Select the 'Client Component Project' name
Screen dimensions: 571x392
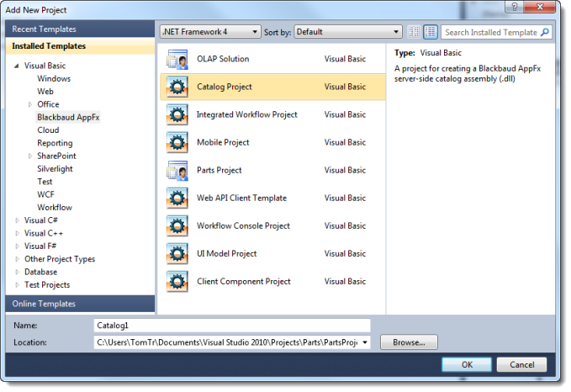point(244,281)
